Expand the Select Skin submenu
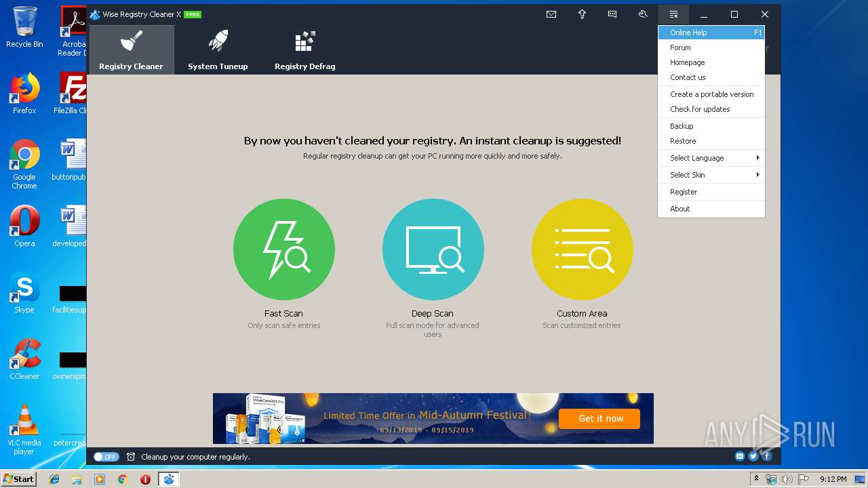The width and height of the screenshot is (868, 488). (x=711, y=175)
